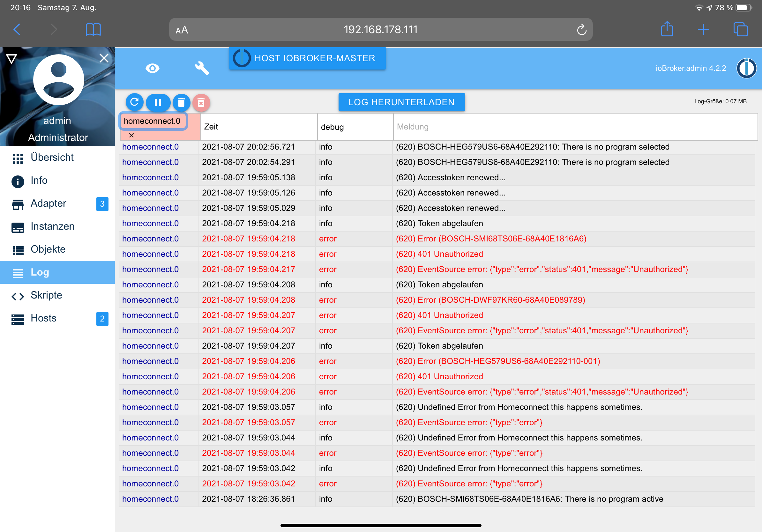Clear the homeconnect.0 filter with x
Screen dimensions: 762x532
click(x=131, y=135)
